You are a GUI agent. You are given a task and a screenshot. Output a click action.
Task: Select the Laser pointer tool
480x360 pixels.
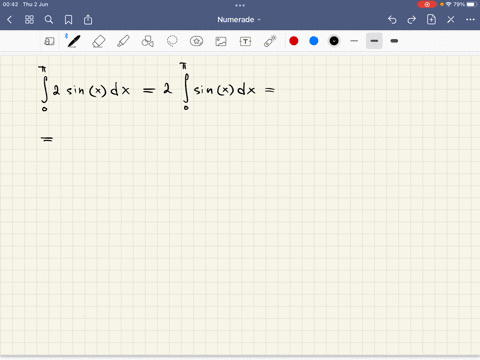click(x=270, y=41)
